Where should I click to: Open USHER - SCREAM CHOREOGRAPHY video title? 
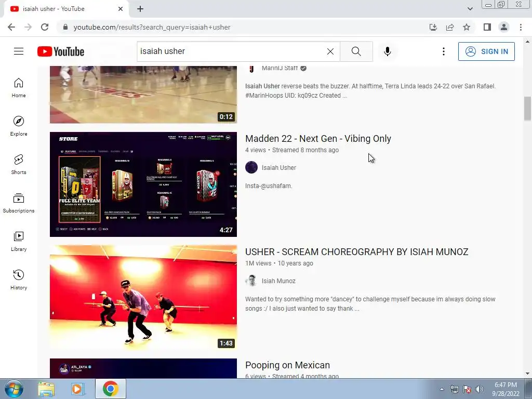tap(356, 252)
